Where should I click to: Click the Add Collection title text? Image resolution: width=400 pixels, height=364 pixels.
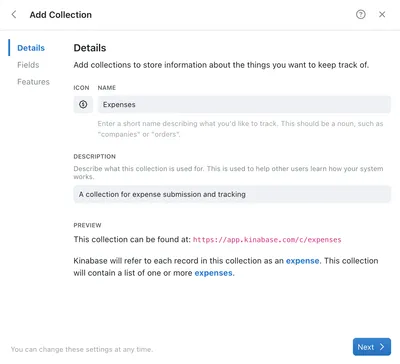coord(61,15)
